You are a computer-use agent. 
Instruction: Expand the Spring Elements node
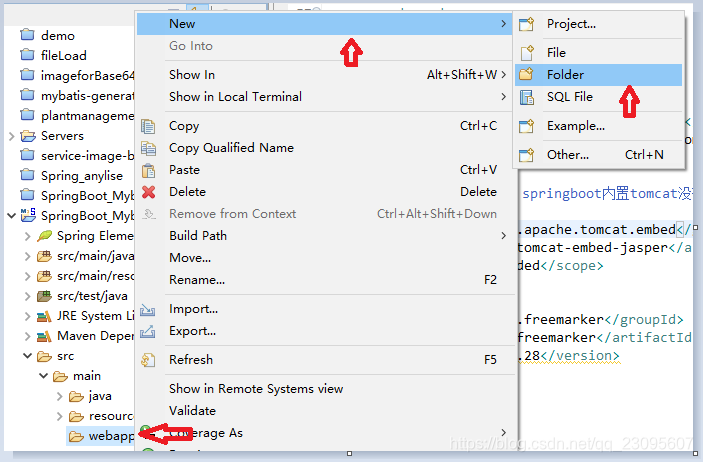click(x=28, y=236)
